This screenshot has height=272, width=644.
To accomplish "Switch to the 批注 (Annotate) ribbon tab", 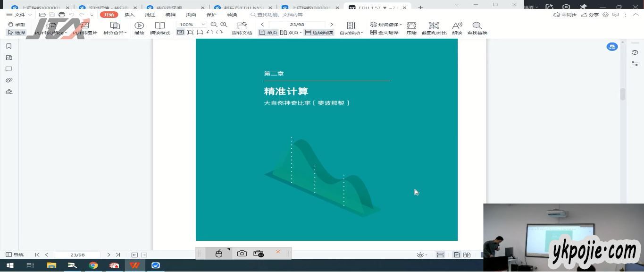I will point(150,15).
